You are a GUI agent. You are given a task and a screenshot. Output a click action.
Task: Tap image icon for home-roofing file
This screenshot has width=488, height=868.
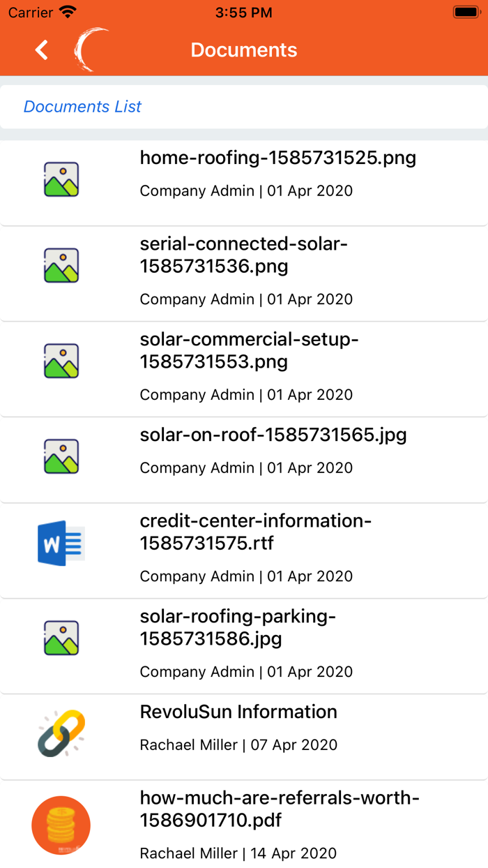(61, 179)
